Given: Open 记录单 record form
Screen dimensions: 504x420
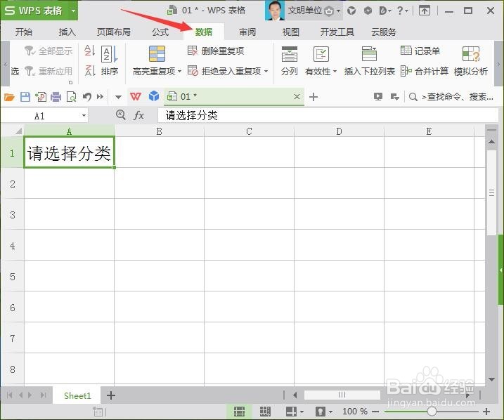Looking at the screenshot, I should pos(420,51).
